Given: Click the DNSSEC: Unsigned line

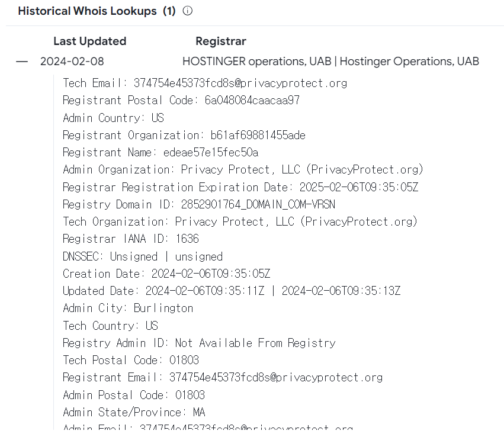Looking at the screenshot, I should 143,256.
